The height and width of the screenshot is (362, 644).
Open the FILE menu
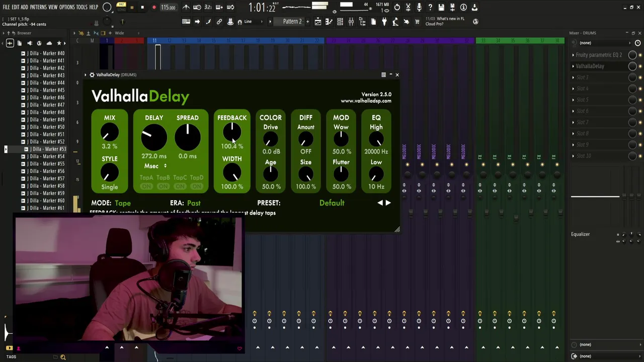[6, 7]
